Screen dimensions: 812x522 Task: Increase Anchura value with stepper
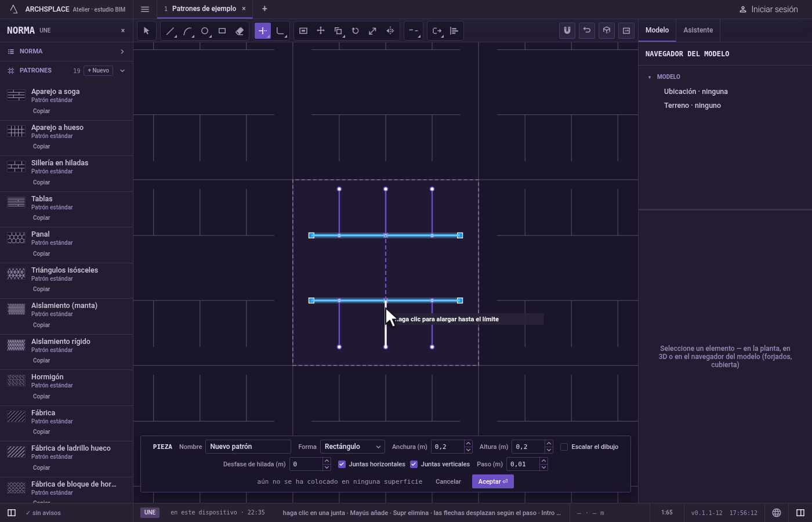coord(468,444)
